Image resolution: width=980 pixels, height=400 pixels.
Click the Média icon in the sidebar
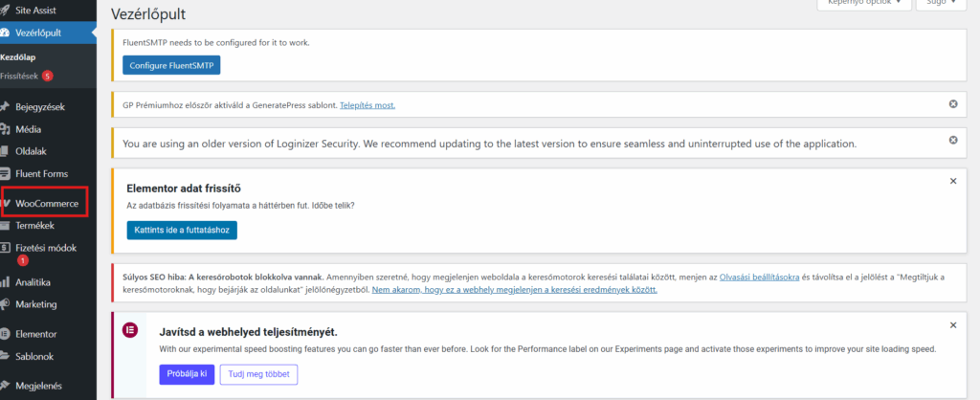coord(7,129)
